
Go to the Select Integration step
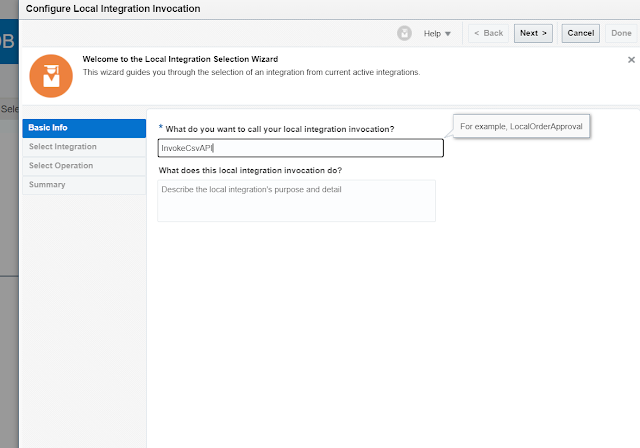(84, 147)
